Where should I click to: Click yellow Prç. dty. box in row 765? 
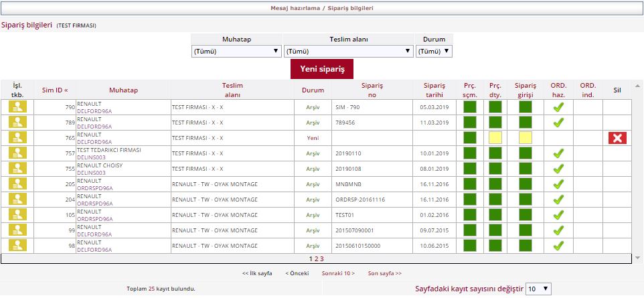coord(495,137)
